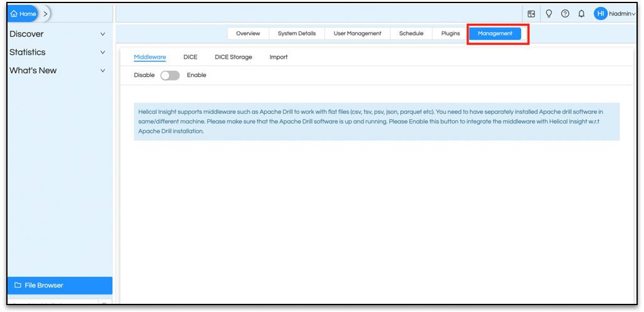Open the layout panel icon in header
Image resolution: width=644 pixels, height=312 pixels.
pos(531,14)
